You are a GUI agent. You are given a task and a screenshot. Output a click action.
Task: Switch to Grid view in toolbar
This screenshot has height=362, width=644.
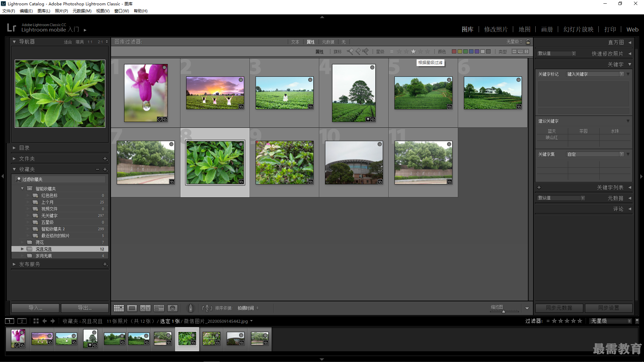tap(119, 308)
